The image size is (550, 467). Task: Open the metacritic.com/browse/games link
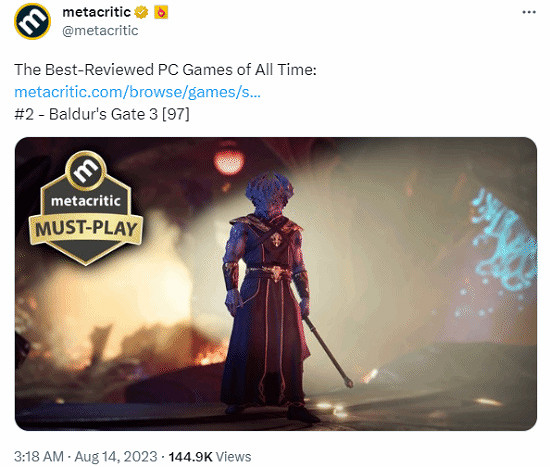tap(138, 92)
